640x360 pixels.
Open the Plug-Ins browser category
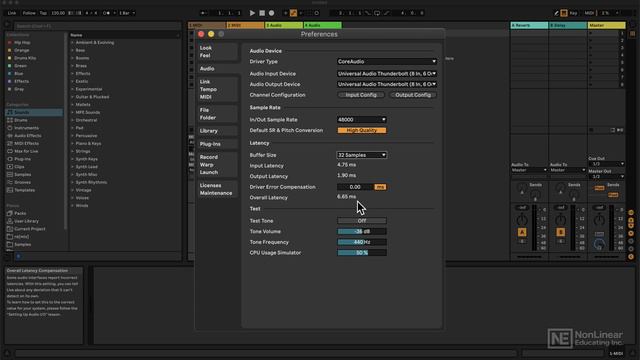pyautogui.click(x=22, y=159)
